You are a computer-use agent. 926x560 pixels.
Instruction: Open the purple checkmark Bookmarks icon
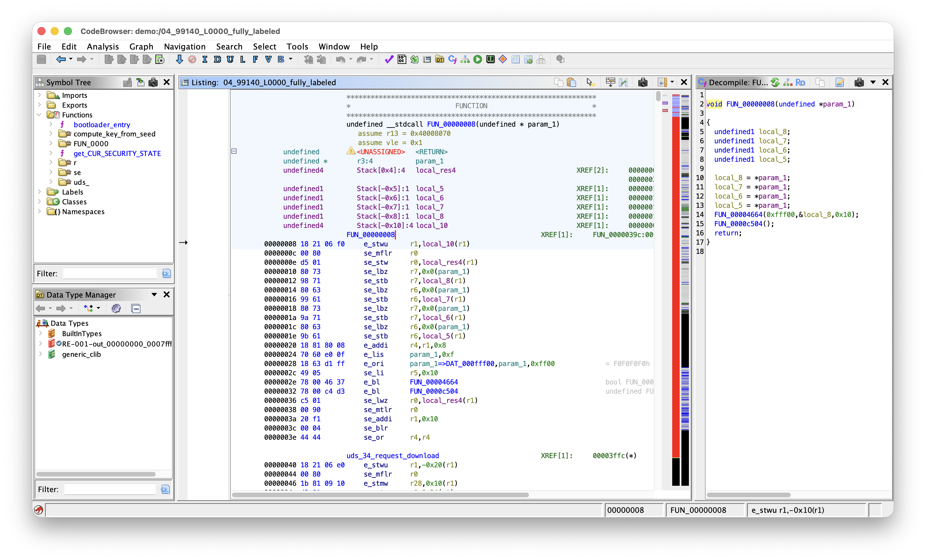click(389, 59)
